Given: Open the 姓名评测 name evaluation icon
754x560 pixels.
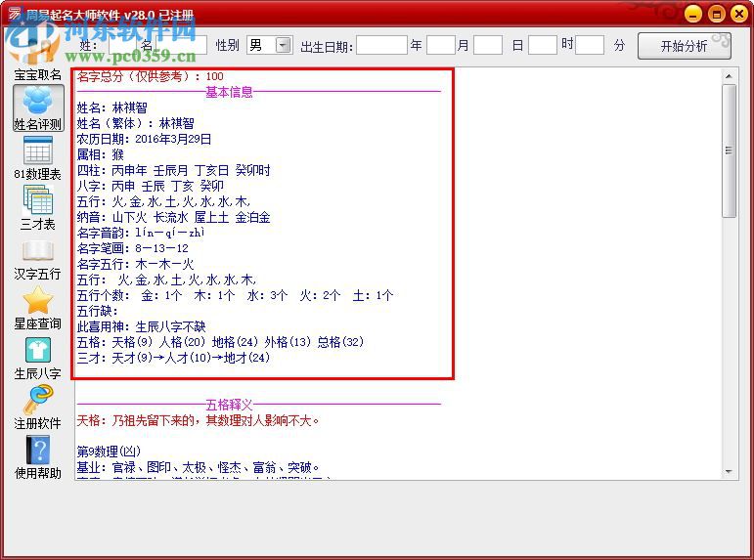Looking at the screenshot, I should tap(38, 108).
